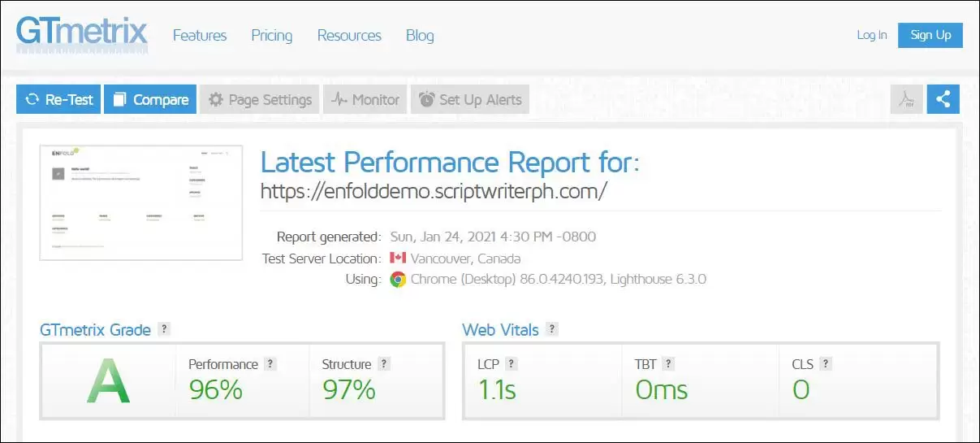The width and height of the screenshot is (980, 443).
Task: Open the Features menu
Action: point(200,36)
